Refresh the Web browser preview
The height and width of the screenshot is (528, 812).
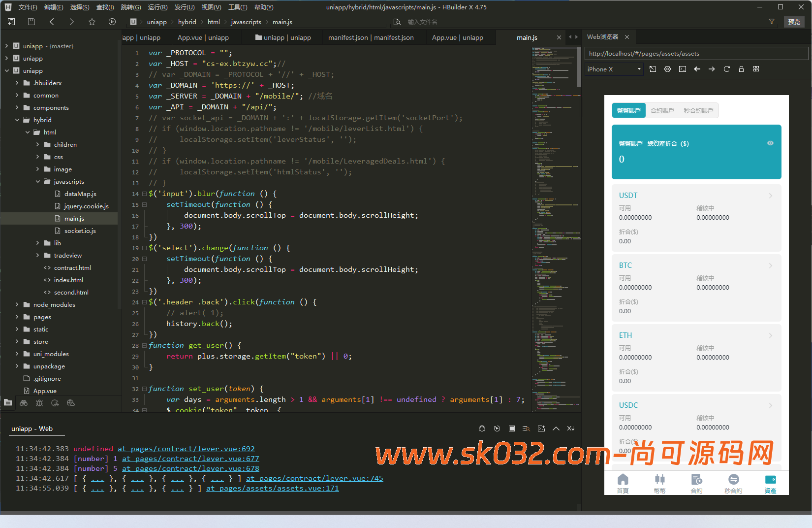[726, 69]
